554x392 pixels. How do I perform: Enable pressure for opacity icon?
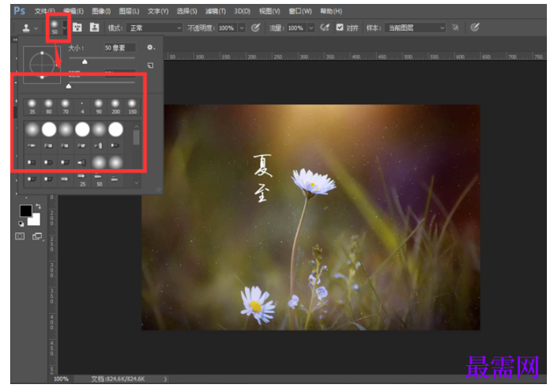pos(255,28)
